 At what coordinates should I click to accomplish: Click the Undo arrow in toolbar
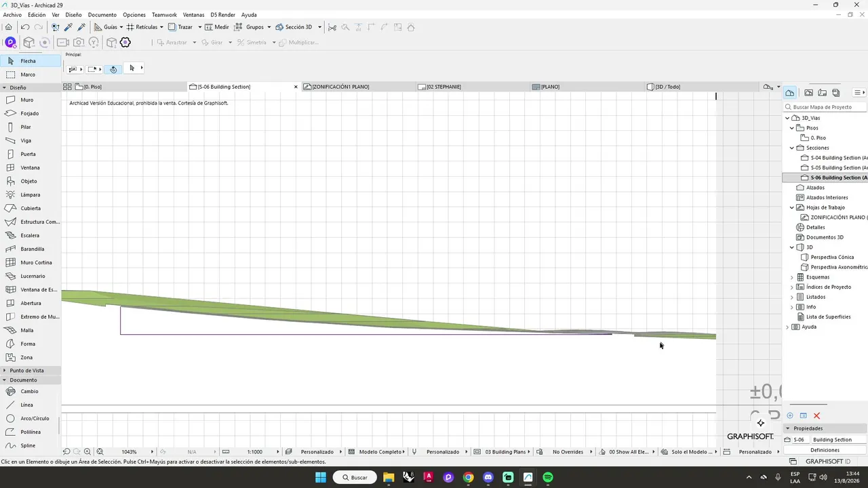(x=25, y=27)
